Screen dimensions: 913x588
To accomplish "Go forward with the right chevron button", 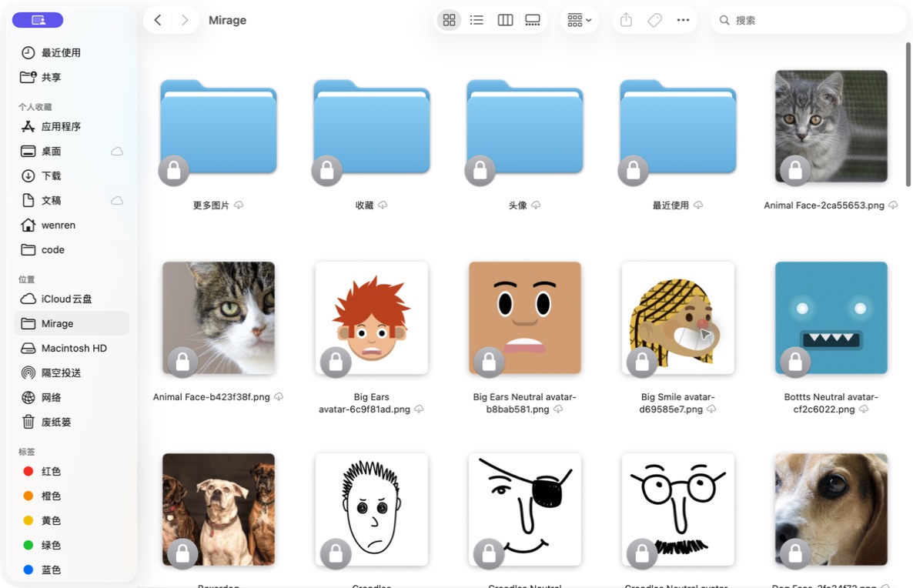I will [x=185, y=20].
